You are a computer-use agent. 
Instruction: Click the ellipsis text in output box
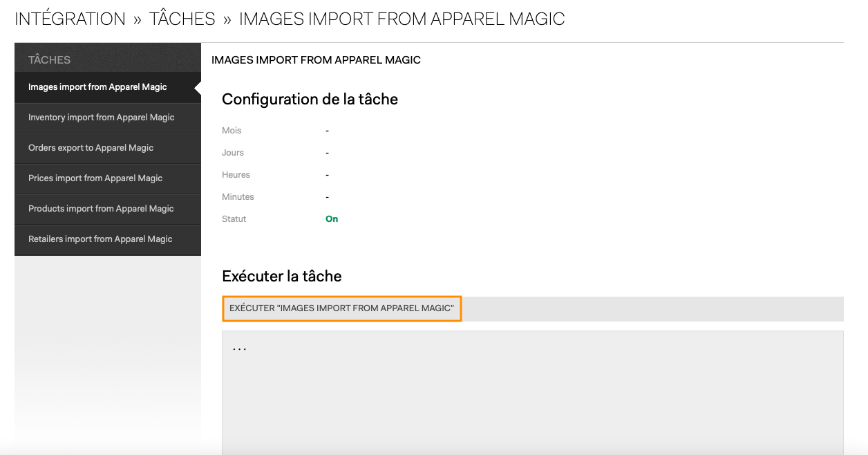click(240, 349)
